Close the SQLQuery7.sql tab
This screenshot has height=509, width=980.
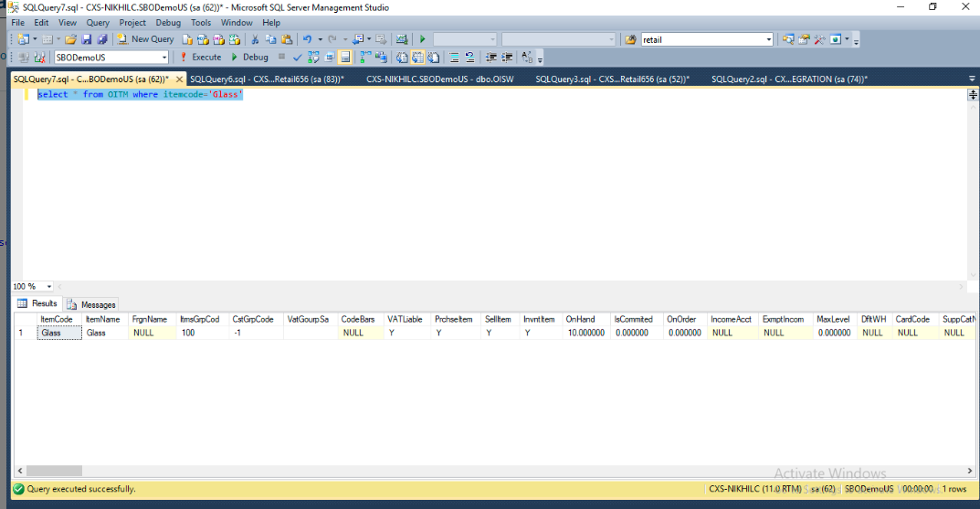coord(179,80)
